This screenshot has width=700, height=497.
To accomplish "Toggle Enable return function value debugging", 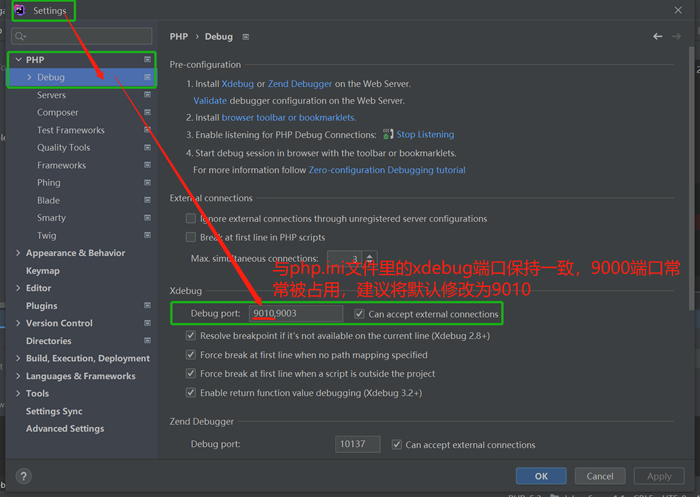I will (191, 393).
